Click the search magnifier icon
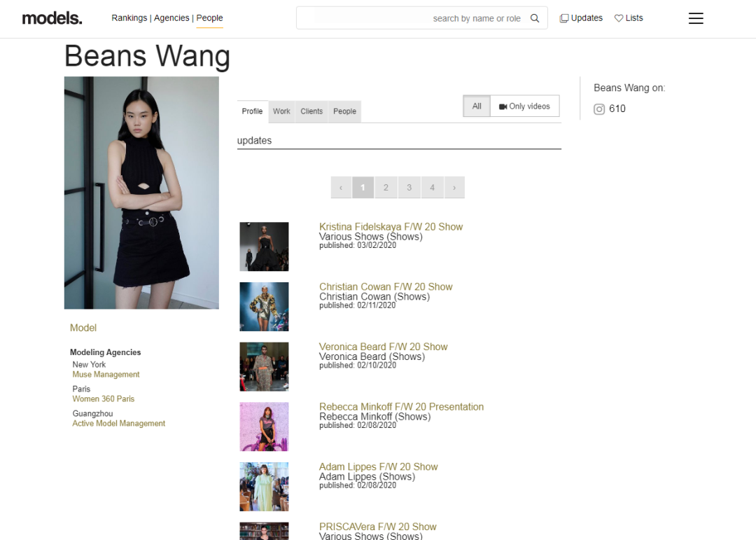756x540 pixels. [535, 18]
